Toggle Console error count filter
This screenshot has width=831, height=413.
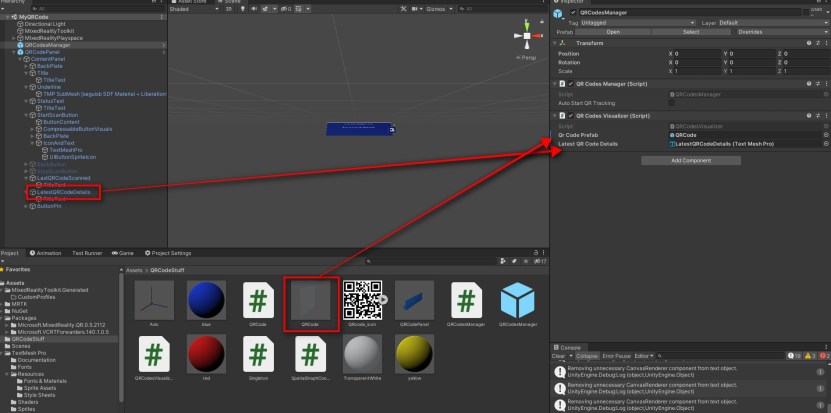point(824,356)
